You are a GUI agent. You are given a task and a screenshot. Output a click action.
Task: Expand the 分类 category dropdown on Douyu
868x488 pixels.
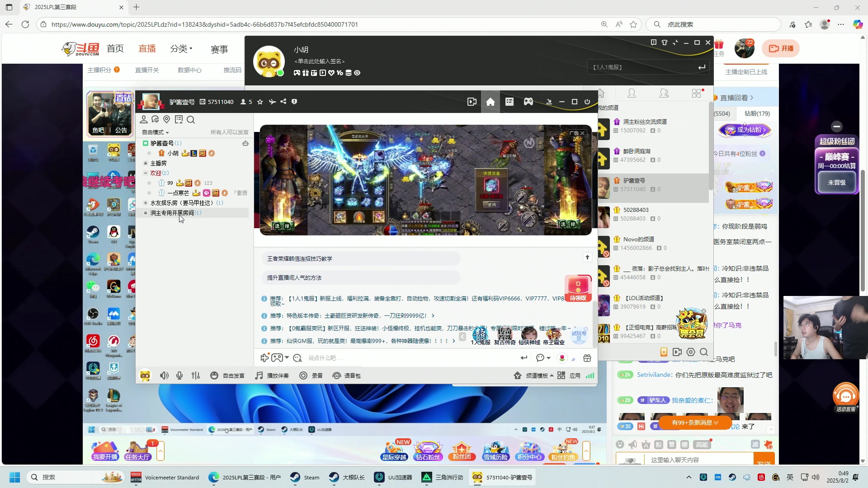(x=181, y=48)
